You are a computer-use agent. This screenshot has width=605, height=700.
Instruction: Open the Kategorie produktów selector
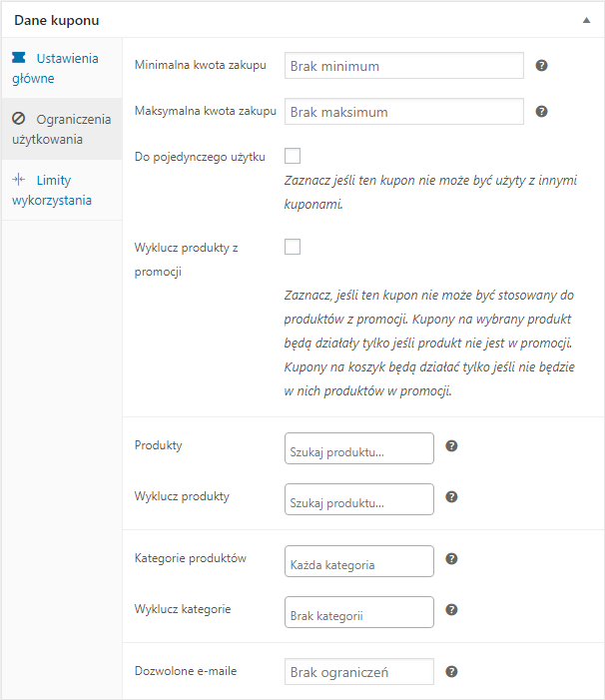click(359, 562)
